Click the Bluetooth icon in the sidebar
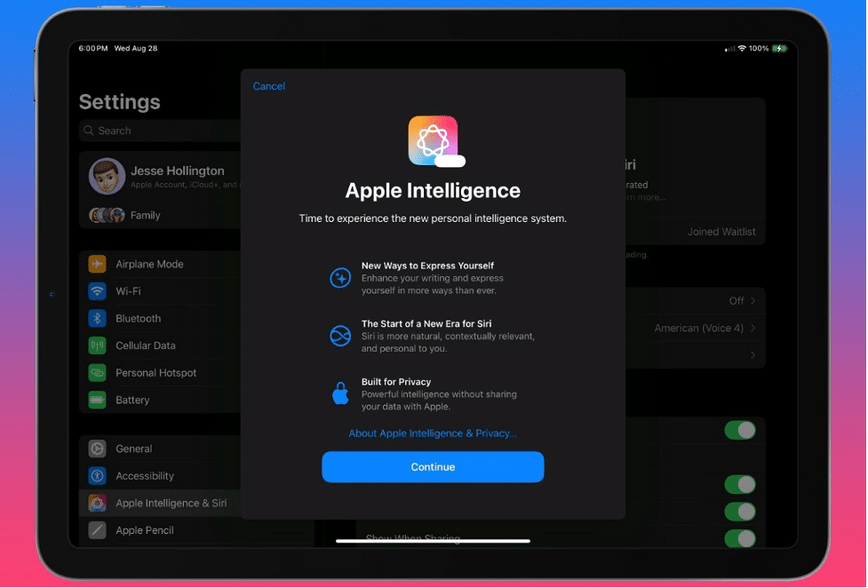The image size is (868, 588). (96, 318)
